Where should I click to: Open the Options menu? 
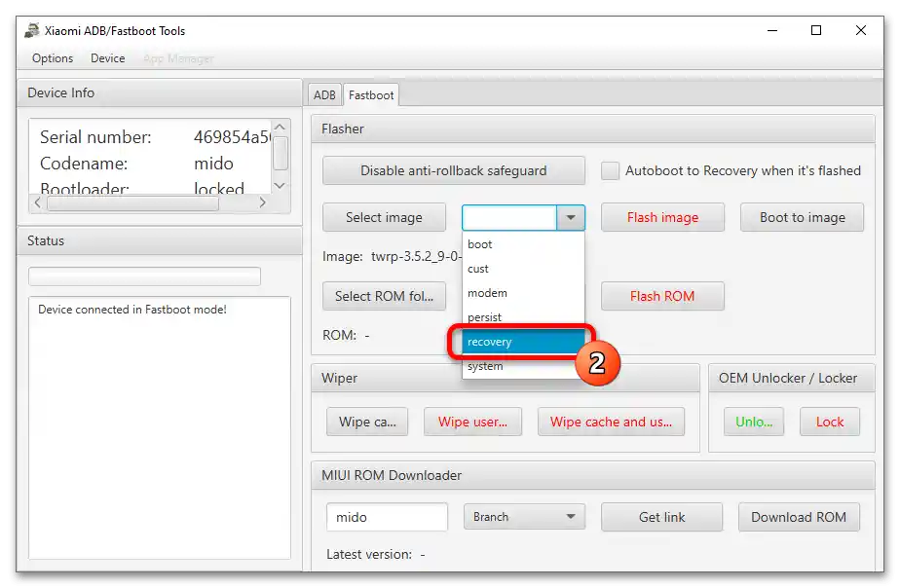tap(53, 58)
